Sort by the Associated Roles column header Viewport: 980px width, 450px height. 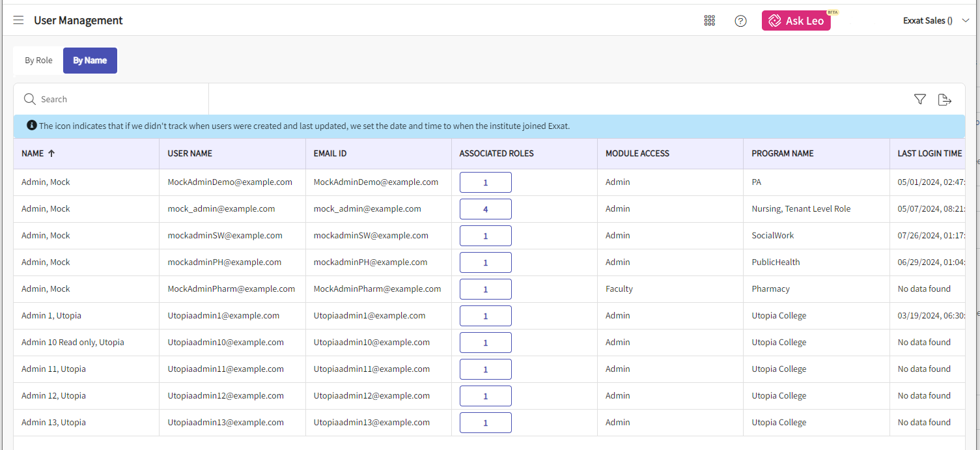coord(496,154)
